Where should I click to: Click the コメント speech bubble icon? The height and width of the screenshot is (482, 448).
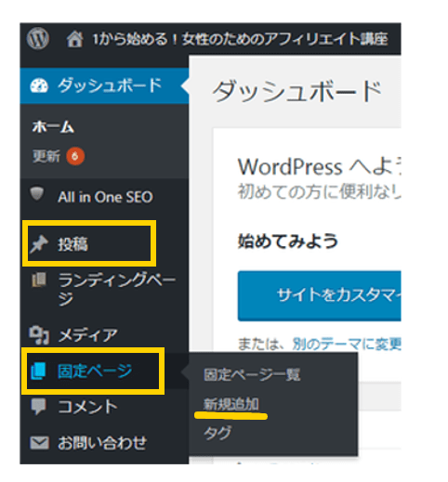pyautogui.click(x=39, y=407)
